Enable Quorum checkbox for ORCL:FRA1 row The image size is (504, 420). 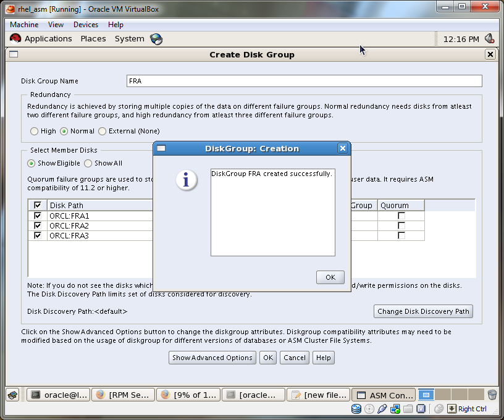point(401,216)
